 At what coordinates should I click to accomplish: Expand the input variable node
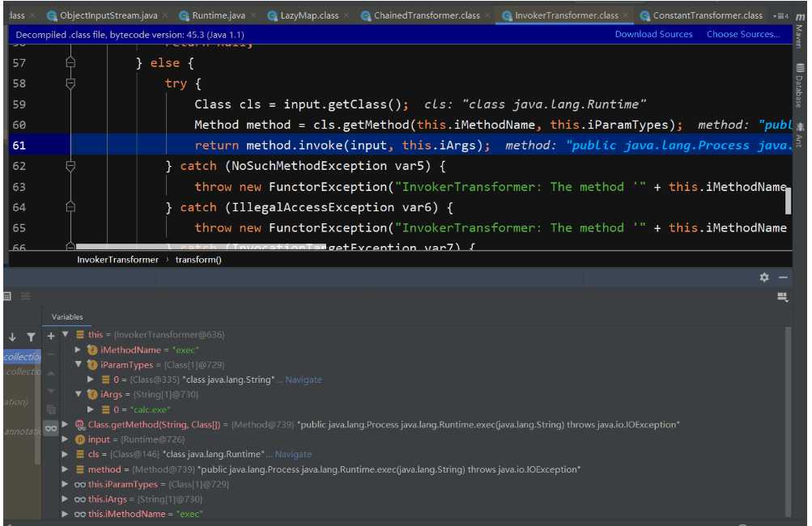pyautogui.click(x=66, y=439)
